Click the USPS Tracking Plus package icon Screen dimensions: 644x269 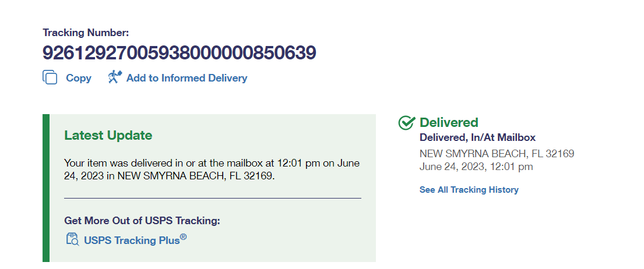72,239
